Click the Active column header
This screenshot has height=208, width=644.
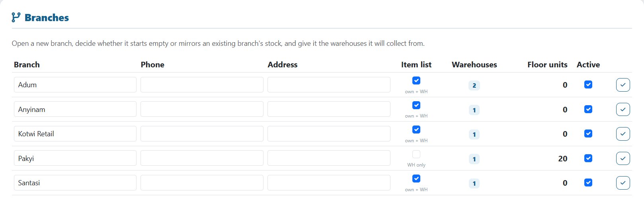[x=588, y=65]
